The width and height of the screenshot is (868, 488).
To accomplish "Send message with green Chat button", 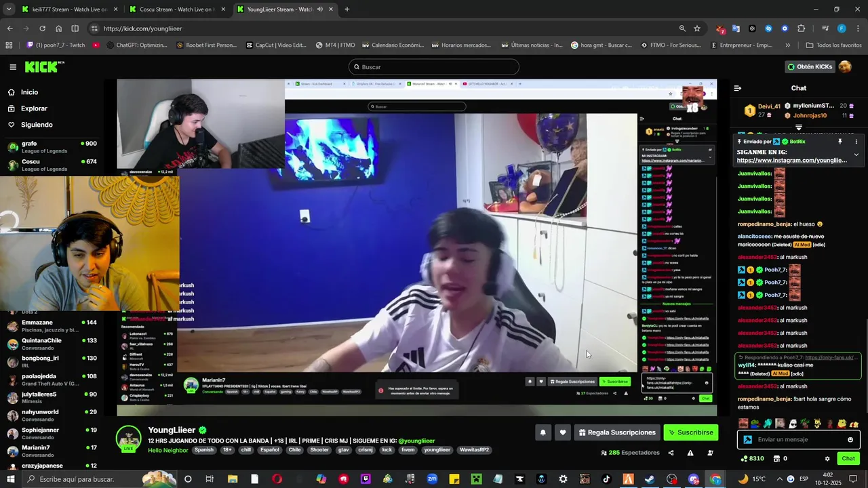I will coord(848,459).
